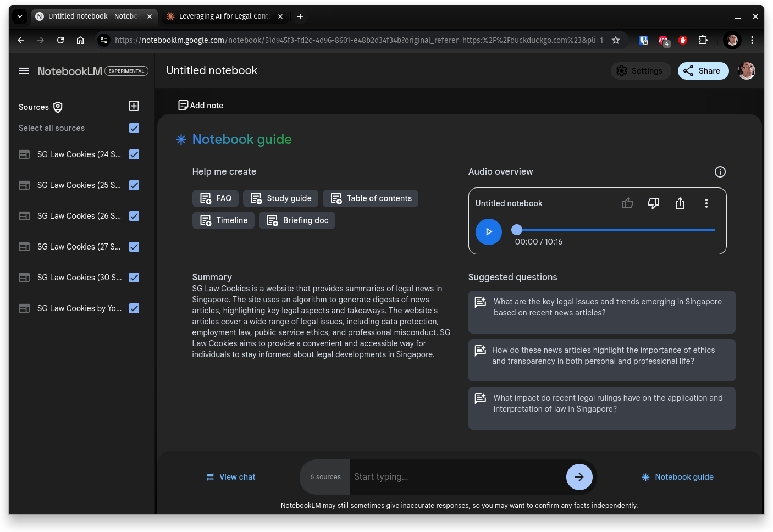Select question about impact of recent legal rulings
Viewport: 773px width, 532px height.
602,408
